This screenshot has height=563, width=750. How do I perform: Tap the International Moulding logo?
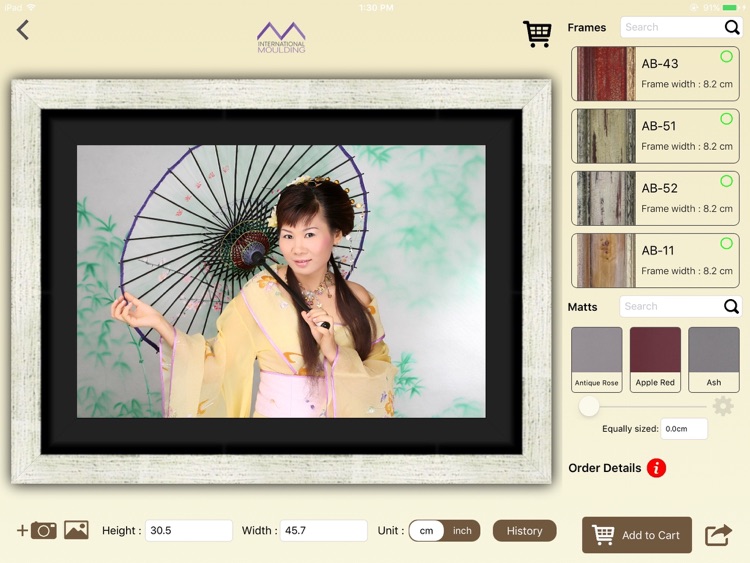(281, 37)
